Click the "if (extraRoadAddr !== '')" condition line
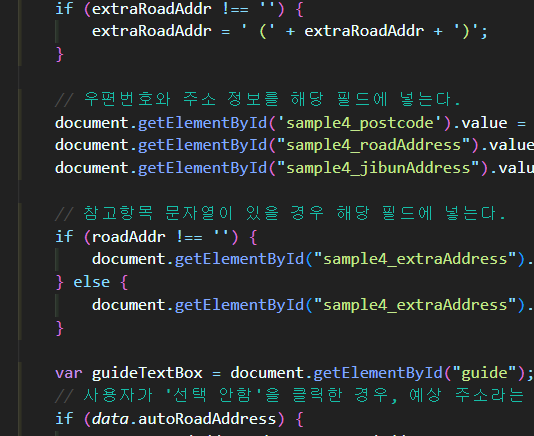The height and width of the screenshot is (436, 534). point(179,9)
